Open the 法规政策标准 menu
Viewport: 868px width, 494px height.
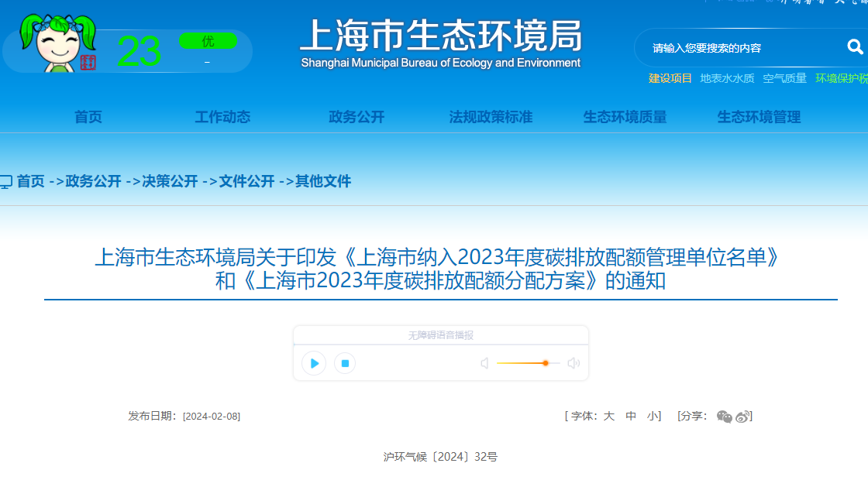click(x=491, y=116)
